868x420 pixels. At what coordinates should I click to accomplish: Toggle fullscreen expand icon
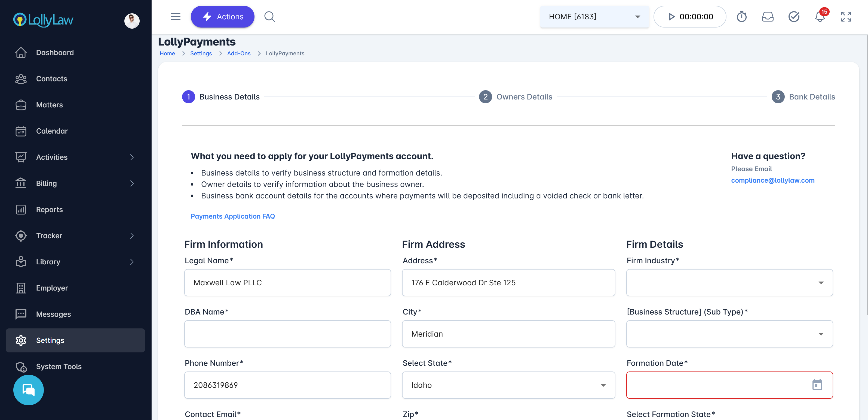point(846,17)
